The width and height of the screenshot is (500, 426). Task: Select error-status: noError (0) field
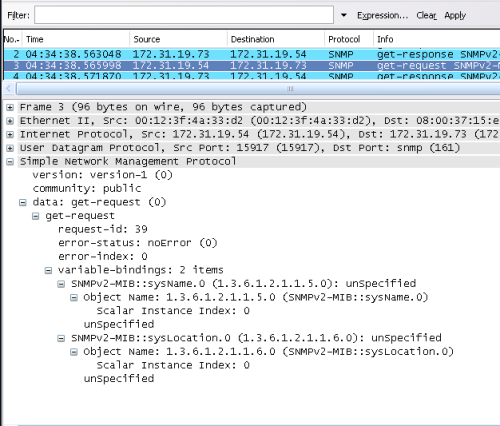[138, 243]
